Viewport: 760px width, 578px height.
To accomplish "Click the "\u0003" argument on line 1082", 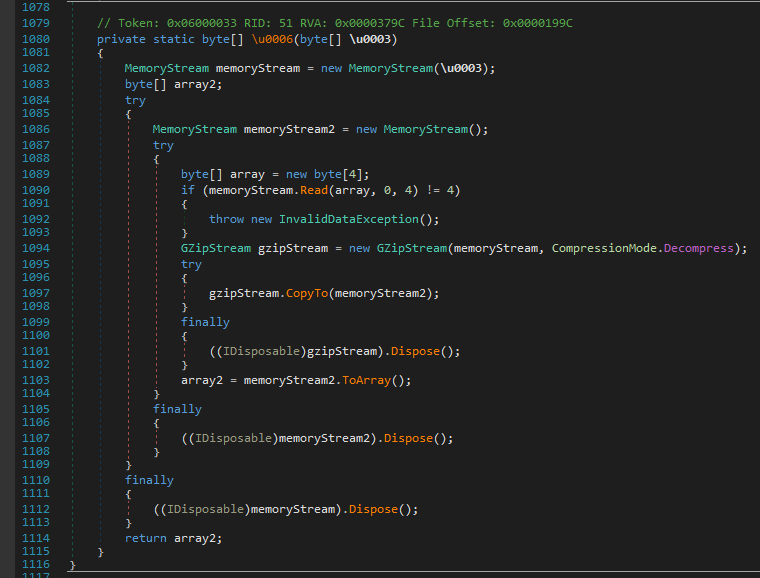I will (461, 68).
